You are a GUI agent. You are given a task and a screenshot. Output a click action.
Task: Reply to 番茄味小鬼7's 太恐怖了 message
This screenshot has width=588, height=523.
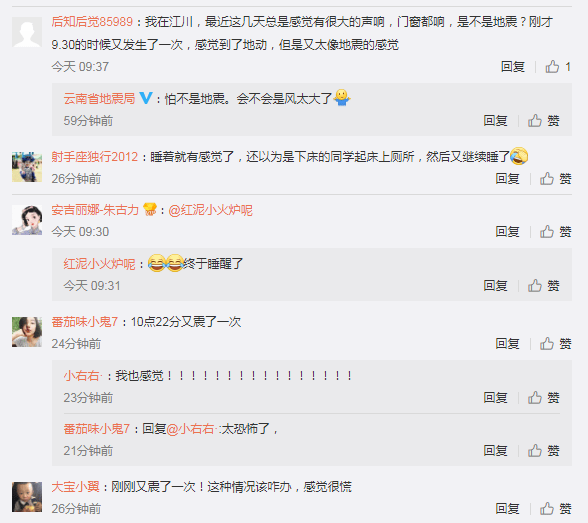(x=495, y=450)
